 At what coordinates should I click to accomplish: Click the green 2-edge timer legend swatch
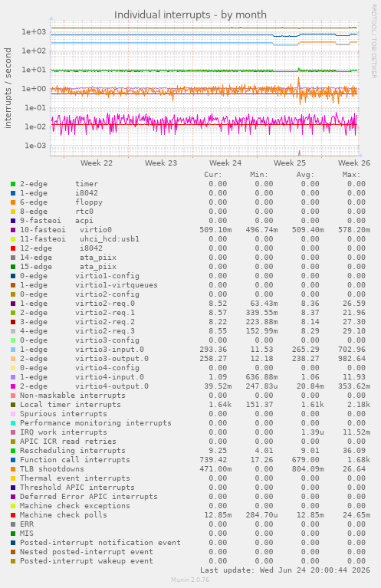click(13, 184)
